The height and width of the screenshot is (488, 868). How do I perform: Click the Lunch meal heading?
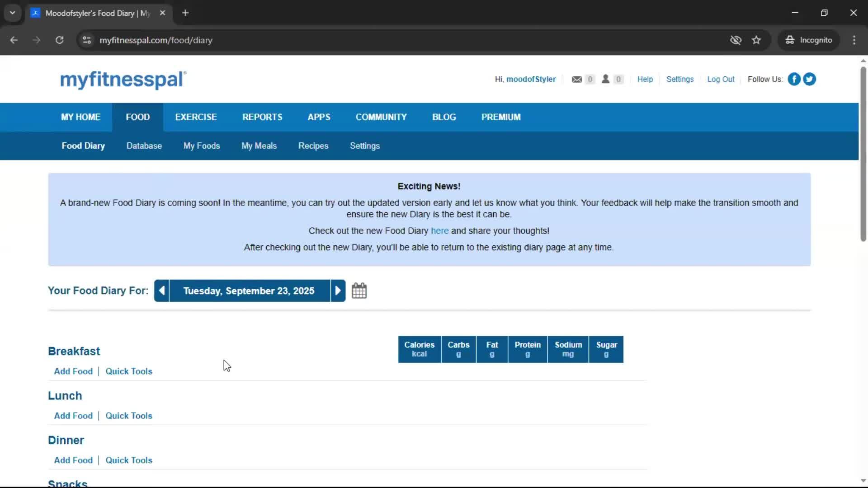point(65,396)
